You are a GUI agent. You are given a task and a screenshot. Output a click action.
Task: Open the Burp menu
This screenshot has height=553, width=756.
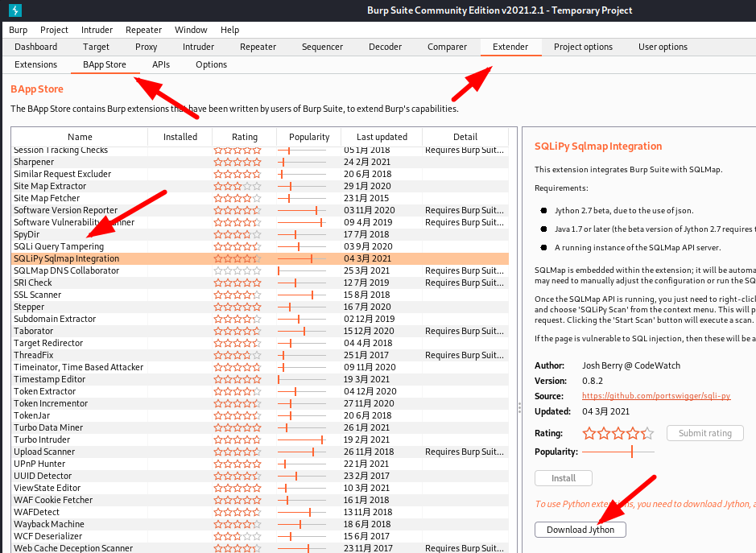(19, 30)
